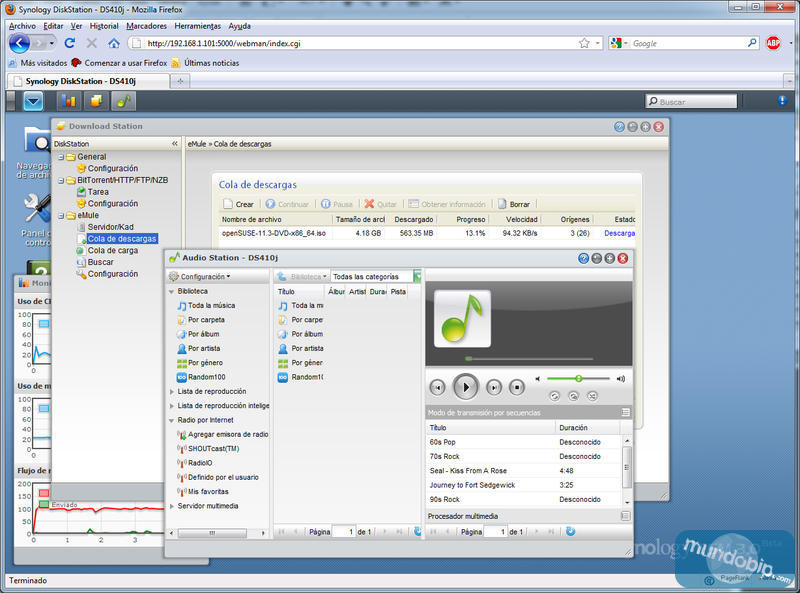The height and width of the screenshot is (593, 800).
Task: Click Obtener información in Download Station
Action: click(x=447, y=204)
